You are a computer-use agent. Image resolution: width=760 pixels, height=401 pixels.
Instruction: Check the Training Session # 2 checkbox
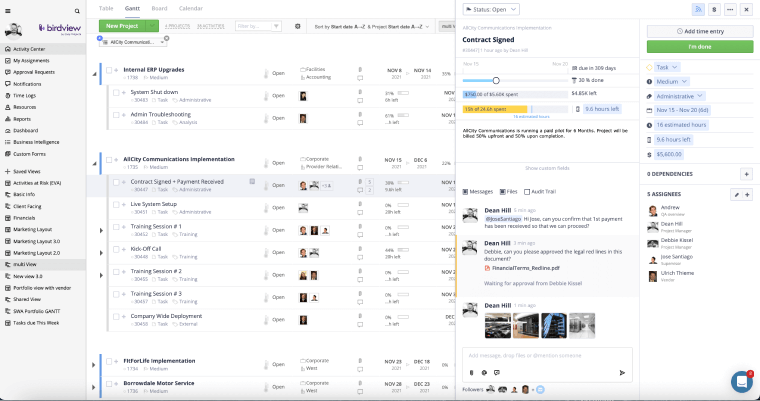(x=116, y=272)
